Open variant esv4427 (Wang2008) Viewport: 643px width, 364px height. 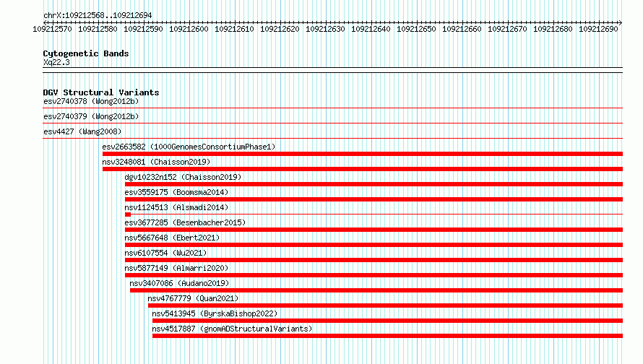pos(82,131)
